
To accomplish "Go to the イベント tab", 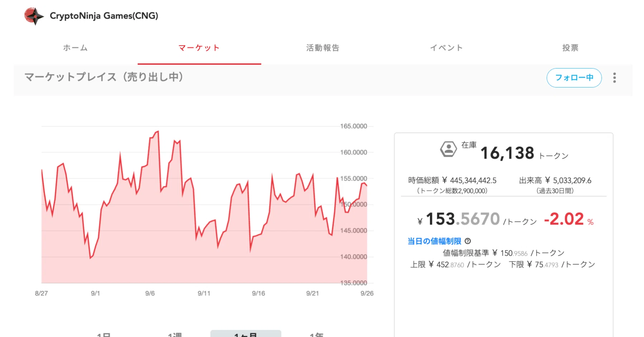I will [x=446, y=48].
